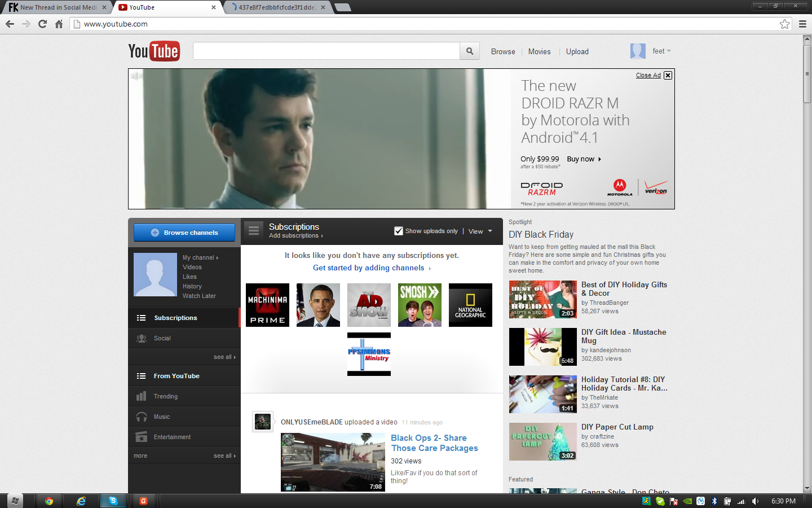Open National Geographic channel tile
Screen dimensions: 812x508
click(470, 305)
